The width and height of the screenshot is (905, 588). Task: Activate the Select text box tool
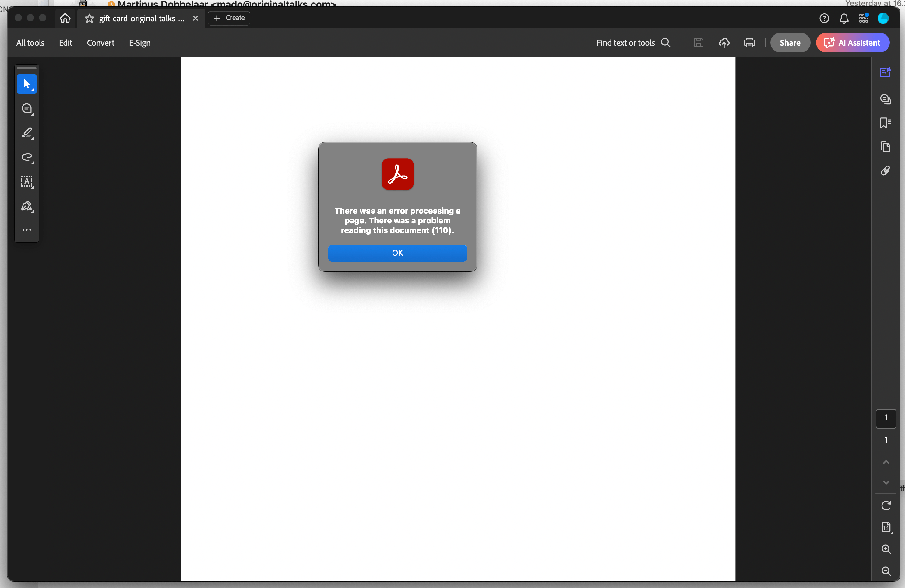pyautogui.click(x=26, y=182)
